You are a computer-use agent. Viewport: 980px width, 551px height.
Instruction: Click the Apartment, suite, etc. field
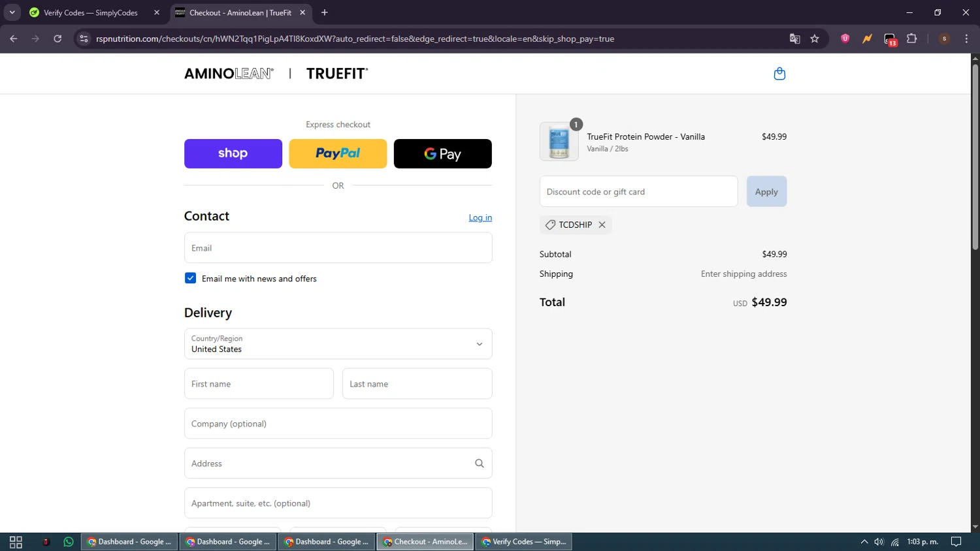(338, 503)
